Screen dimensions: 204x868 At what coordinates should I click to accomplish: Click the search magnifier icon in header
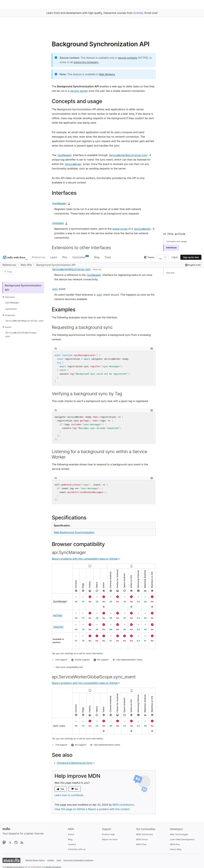click(165, 257)
